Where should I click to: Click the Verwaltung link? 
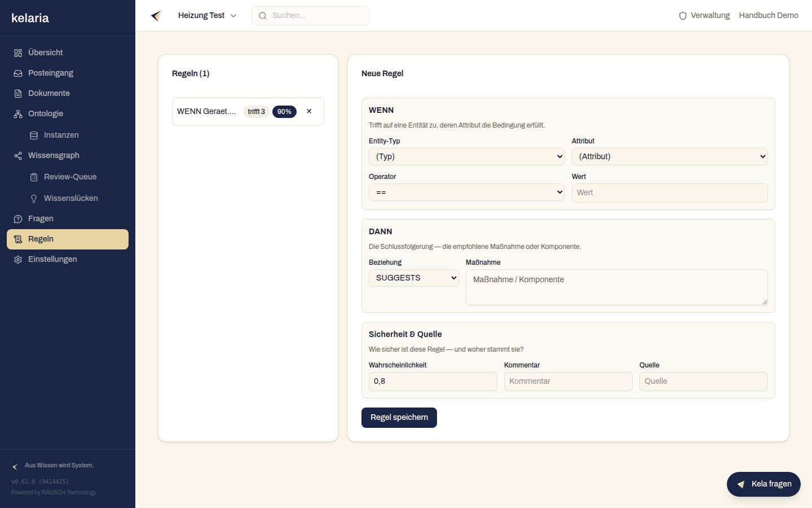(704, 16)
